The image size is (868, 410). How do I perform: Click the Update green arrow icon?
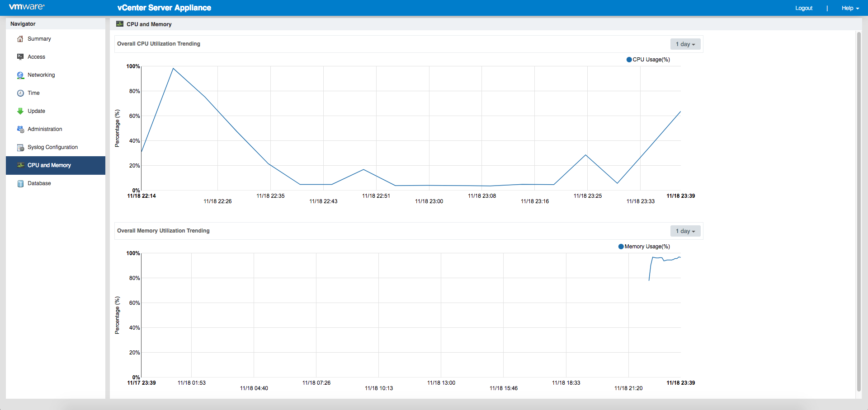(x=20, y=111)
